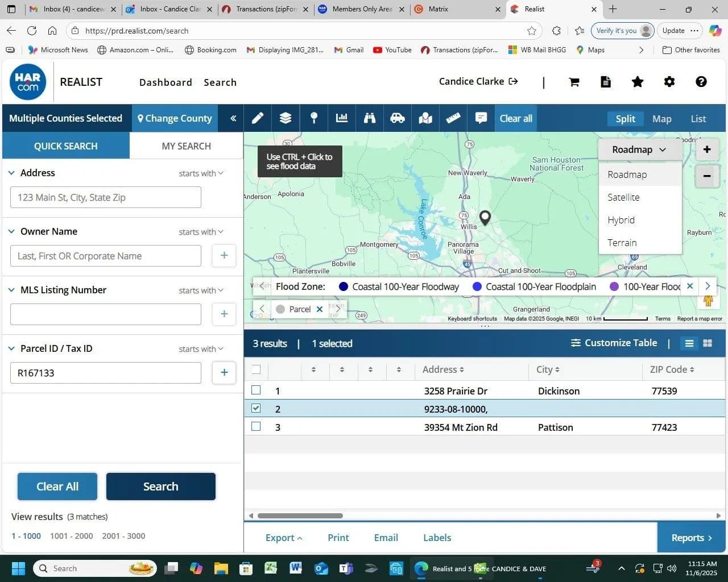Open the Export dropdown menu
The image size is (728, 582).
284,538
